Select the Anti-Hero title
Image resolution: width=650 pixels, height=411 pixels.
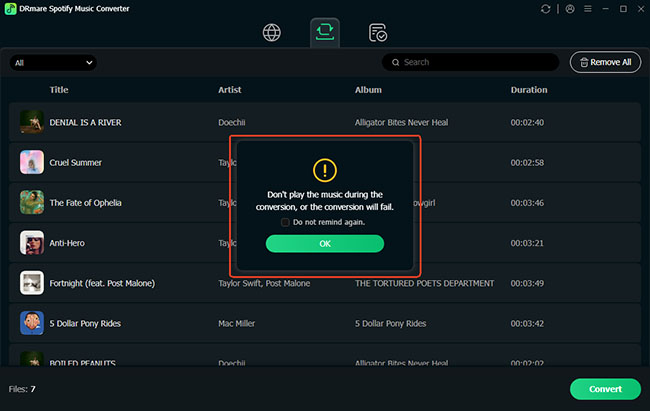tap(67, 243)
